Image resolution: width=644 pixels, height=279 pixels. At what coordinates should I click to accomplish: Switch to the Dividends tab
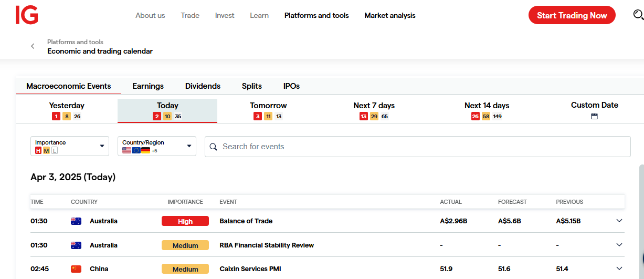203,86
